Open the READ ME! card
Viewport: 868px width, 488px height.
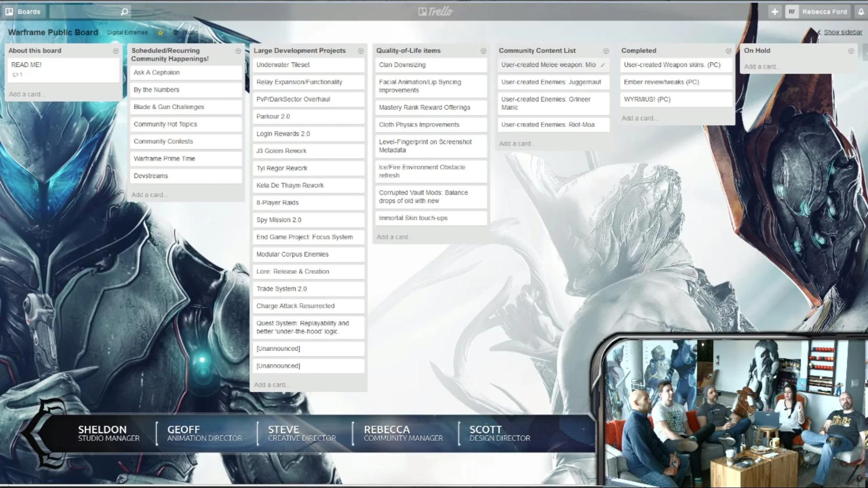pos(63,69)
